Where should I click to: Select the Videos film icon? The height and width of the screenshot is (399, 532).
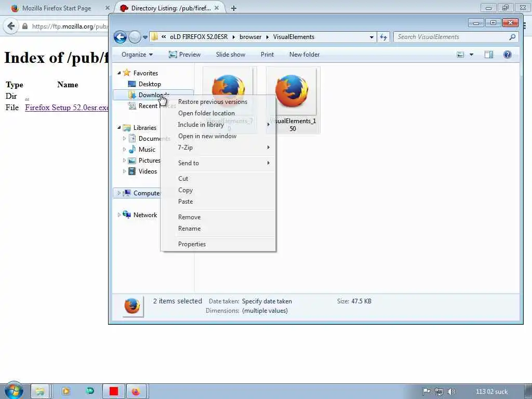tap(132, 171)
